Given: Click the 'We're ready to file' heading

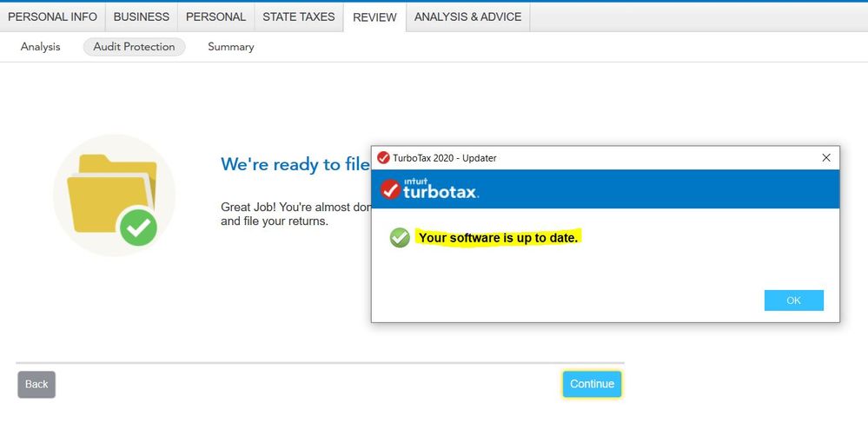Looking at the screenshot, I should pos(295,164).
